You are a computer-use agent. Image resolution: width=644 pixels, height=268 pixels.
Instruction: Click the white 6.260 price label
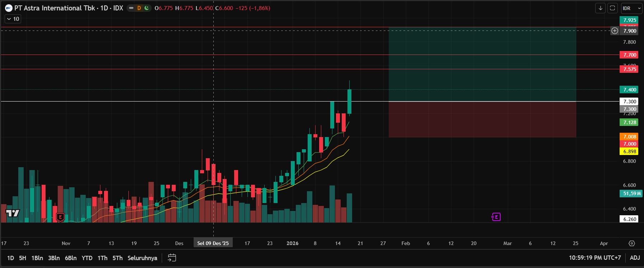tap(629, 219)
